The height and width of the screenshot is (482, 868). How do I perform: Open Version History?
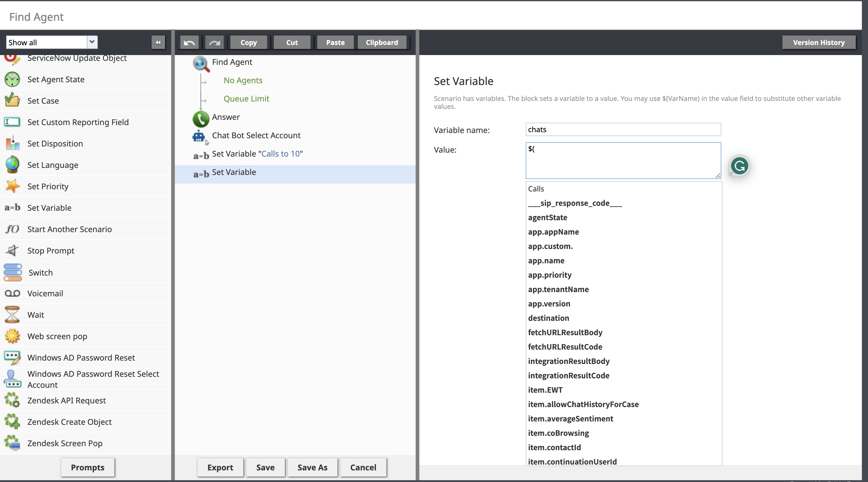click(818, 43)
